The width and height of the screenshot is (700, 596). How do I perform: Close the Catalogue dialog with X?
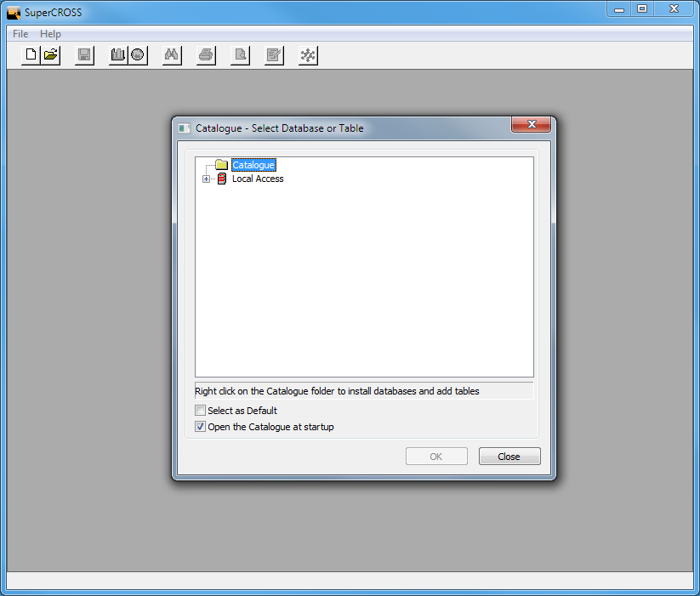[532, 125]
